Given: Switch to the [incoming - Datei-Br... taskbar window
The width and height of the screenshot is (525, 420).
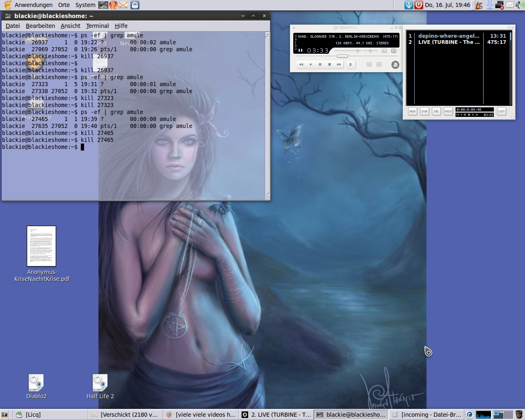Looking at the screenshot, I should (x=427, y=415).
